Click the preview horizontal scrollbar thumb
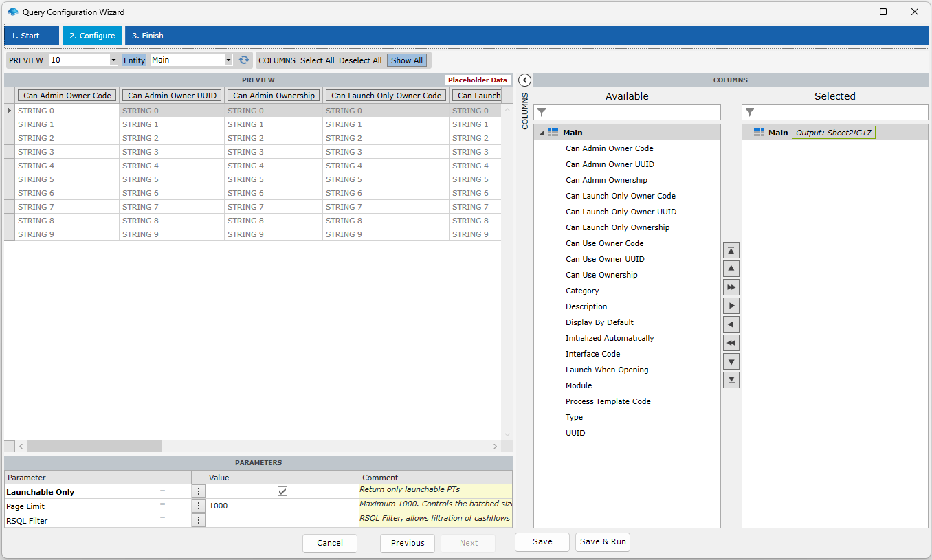This screenshot has width=932, height=560. 94,447
